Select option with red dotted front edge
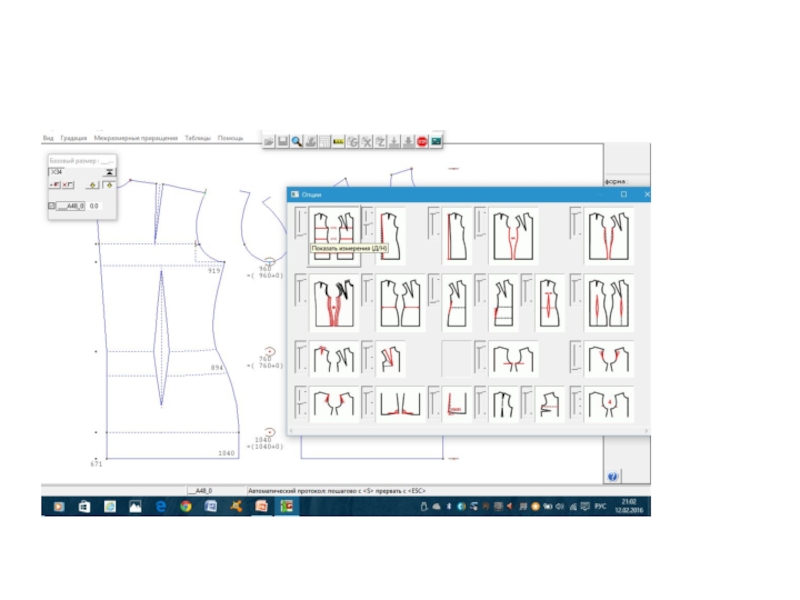The image size is (800, 600). coord(390,236)
